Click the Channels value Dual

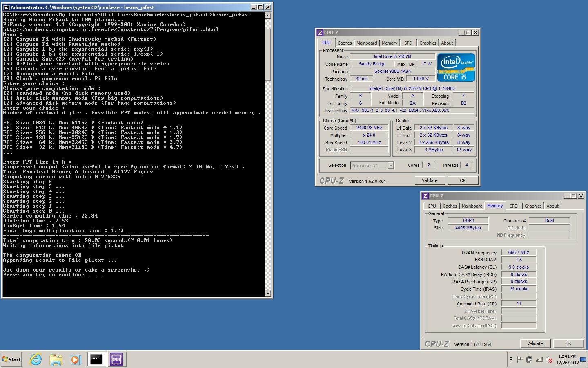549,220
